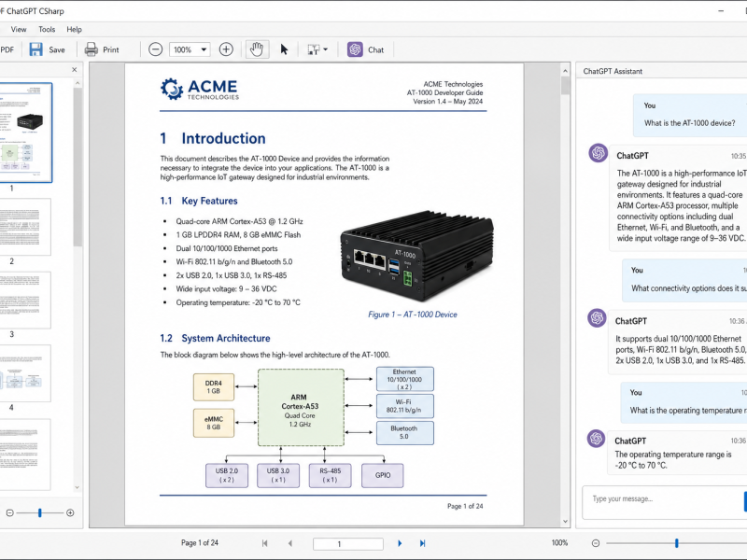Click the '1.1 Key Features' heading
This screenshot has width=747, height=560.
199,201
